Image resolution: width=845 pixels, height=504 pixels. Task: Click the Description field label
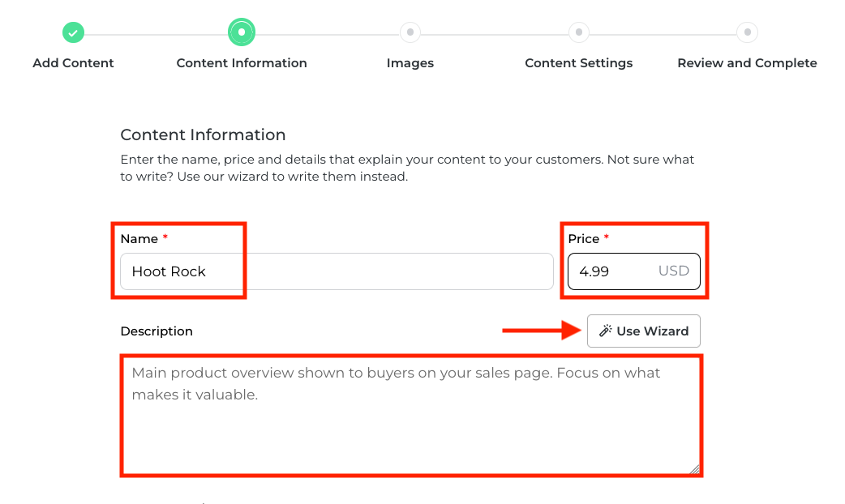[x=157, y=331]
